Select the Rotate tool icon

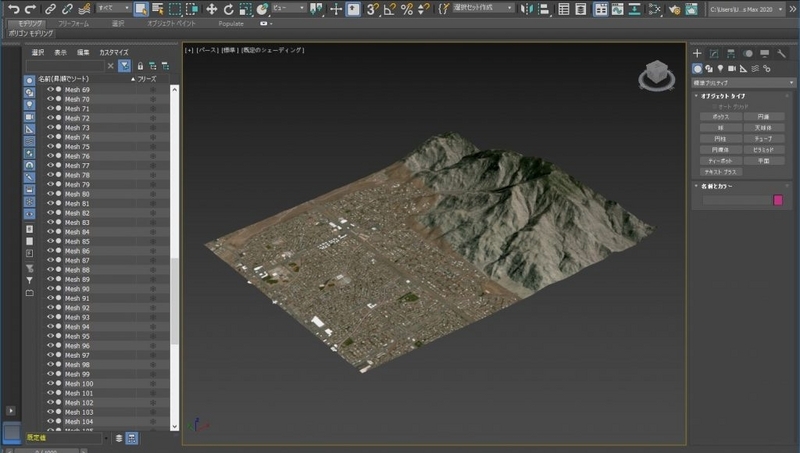[228, 9]
